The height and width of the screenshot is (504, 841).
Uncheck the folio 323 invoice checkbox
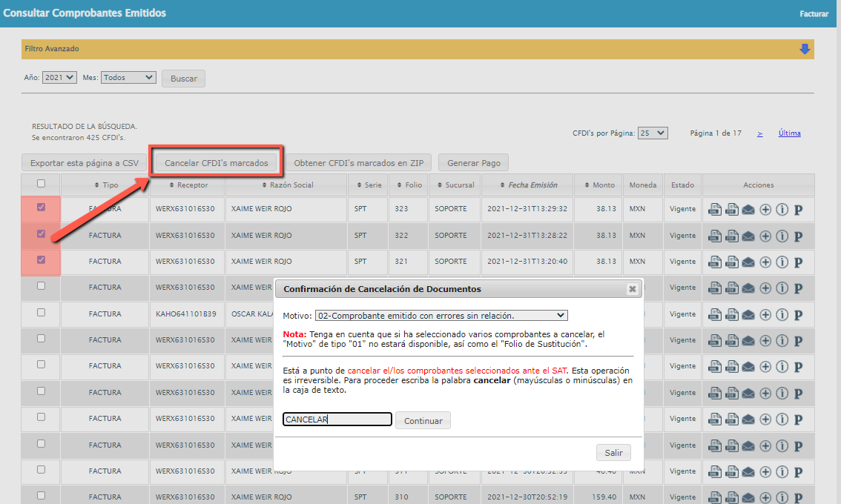(41, 208)
